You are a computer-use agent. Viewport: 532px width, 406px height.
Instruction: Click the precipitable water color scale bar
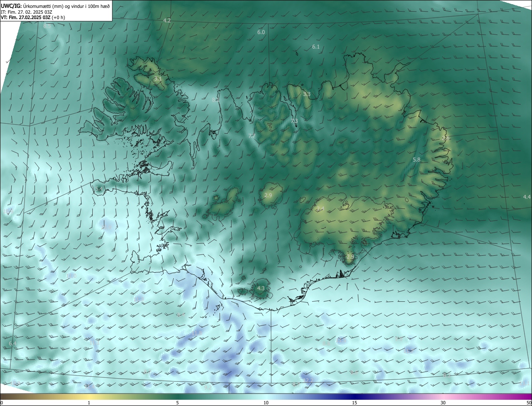coord(266,397)
